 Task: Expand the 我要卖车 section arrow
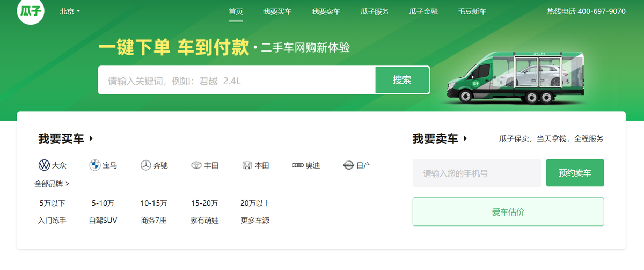465,138
